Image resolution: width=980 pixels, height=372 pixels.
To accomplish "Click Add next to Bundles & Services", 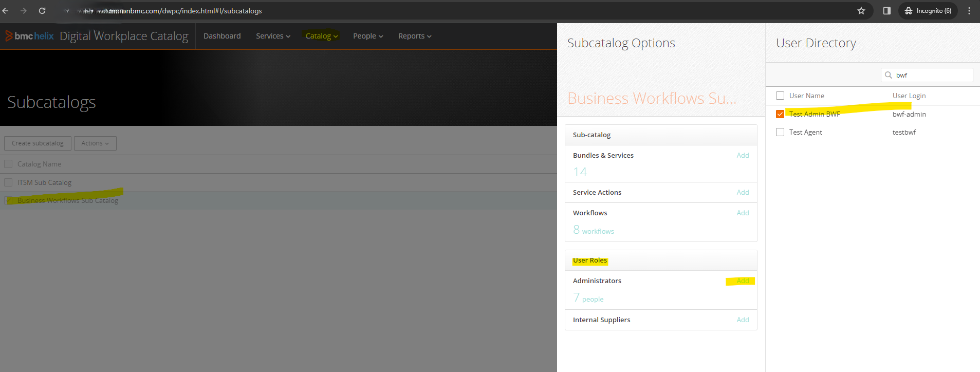I will coord(743,155).
